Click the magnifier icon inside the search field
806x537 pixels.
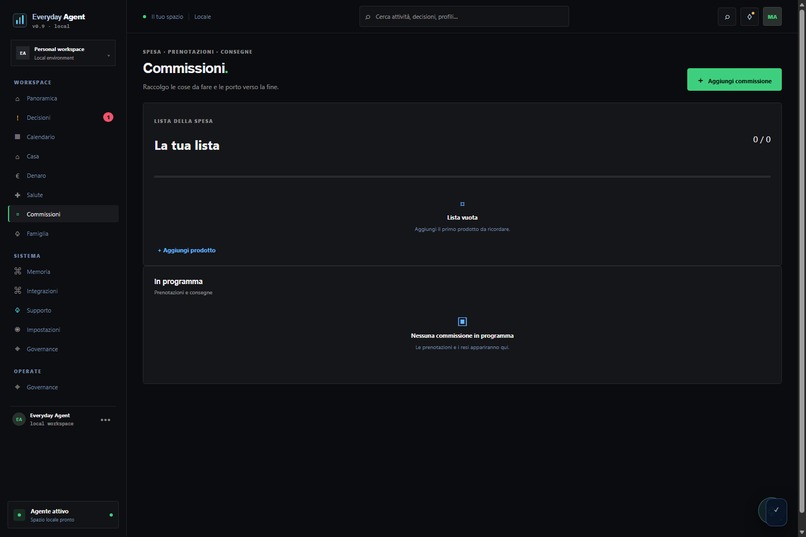click(368, 17)
